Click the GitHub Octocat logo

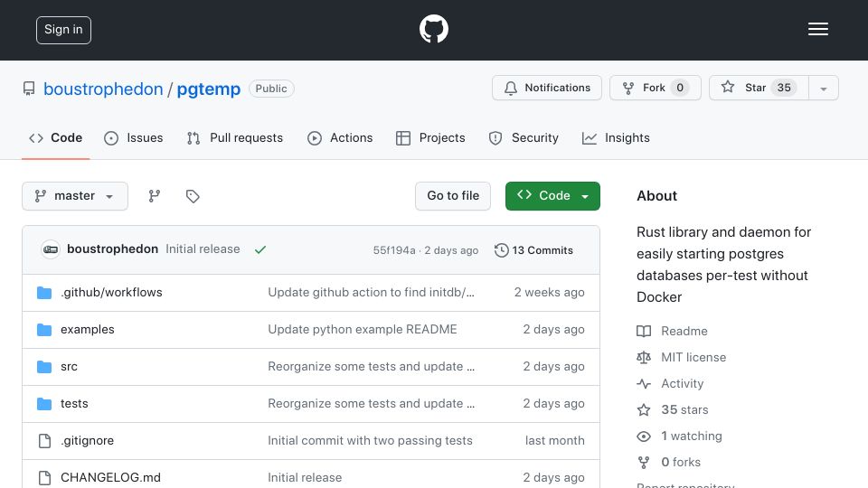point(433,29)
